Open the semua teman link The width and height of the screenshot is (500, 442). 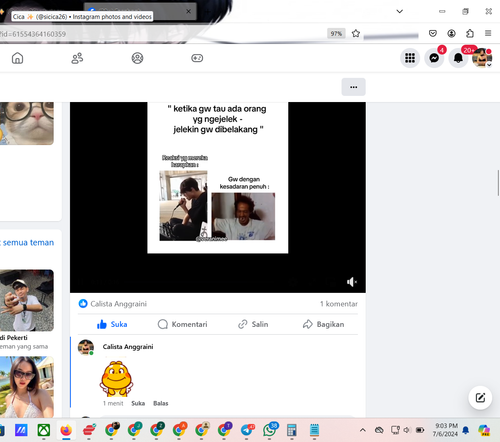(x=27, y=242)
